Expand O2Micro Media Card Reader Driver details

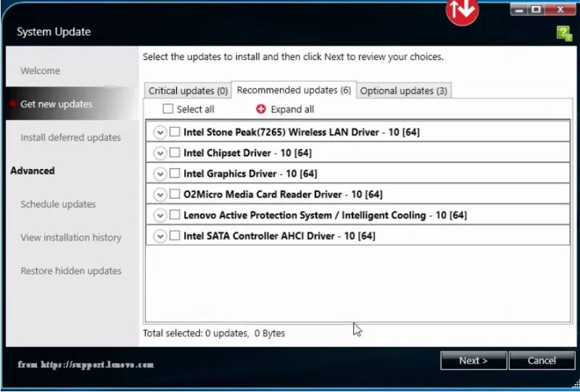click(159, 194)
